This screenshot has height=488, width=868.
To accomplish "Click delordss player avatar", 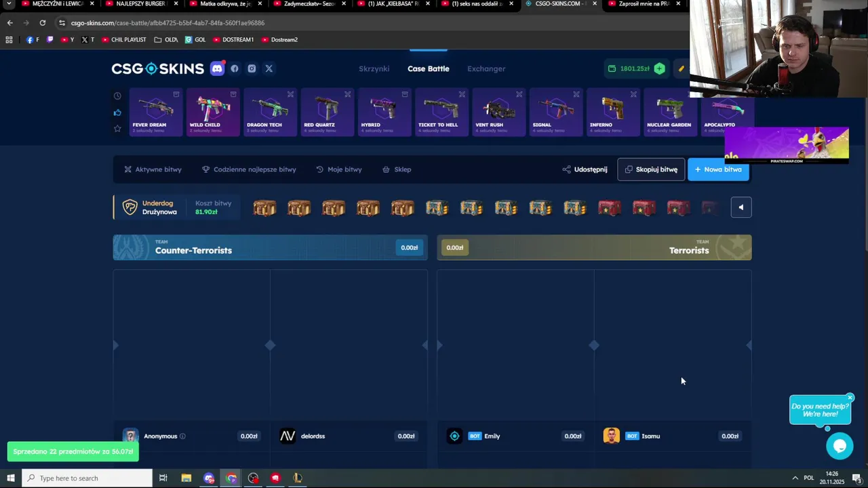I will tap(288, 436).
